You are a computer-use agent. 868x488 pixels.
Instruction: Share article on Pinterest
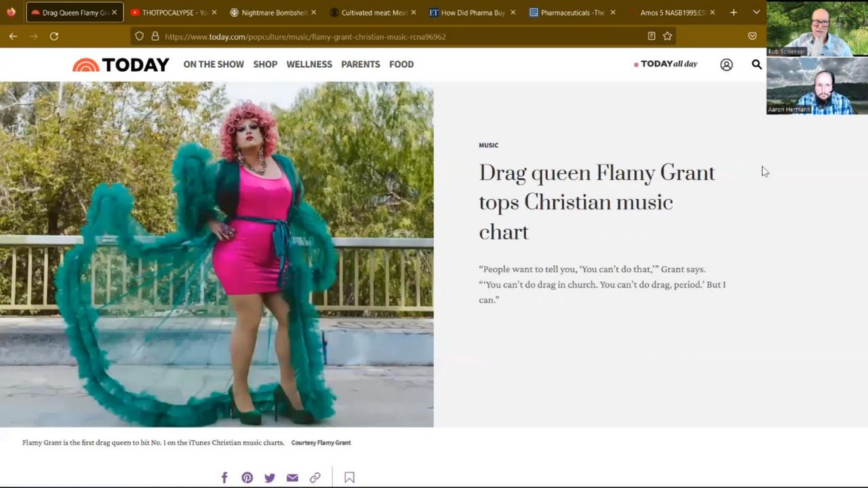pos(247,478)
